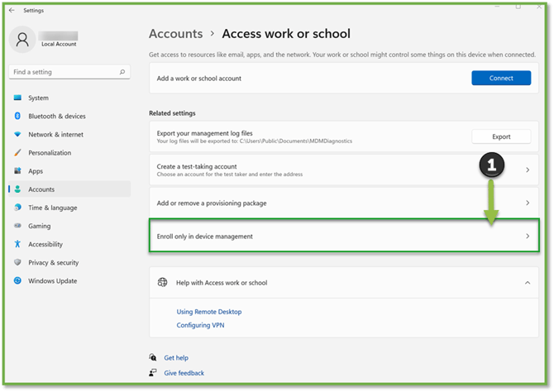This screenshot has height=392, width=554.
Task: Click the Privacy & security shield icon
Action: [17, 262]
